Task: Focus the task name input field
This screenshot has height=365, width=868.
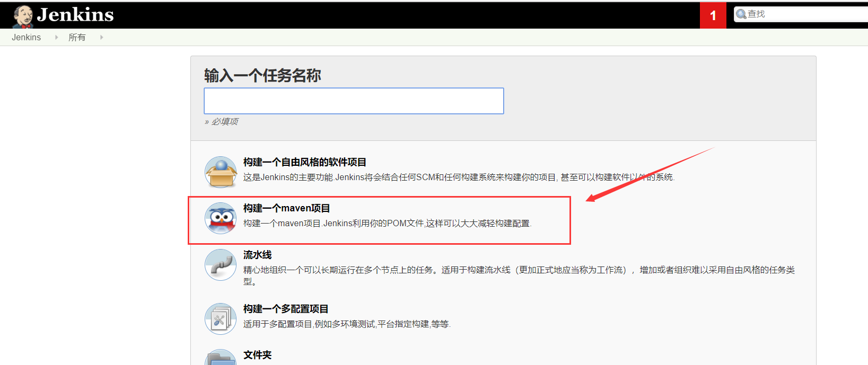Action: (x=354, y=101)
